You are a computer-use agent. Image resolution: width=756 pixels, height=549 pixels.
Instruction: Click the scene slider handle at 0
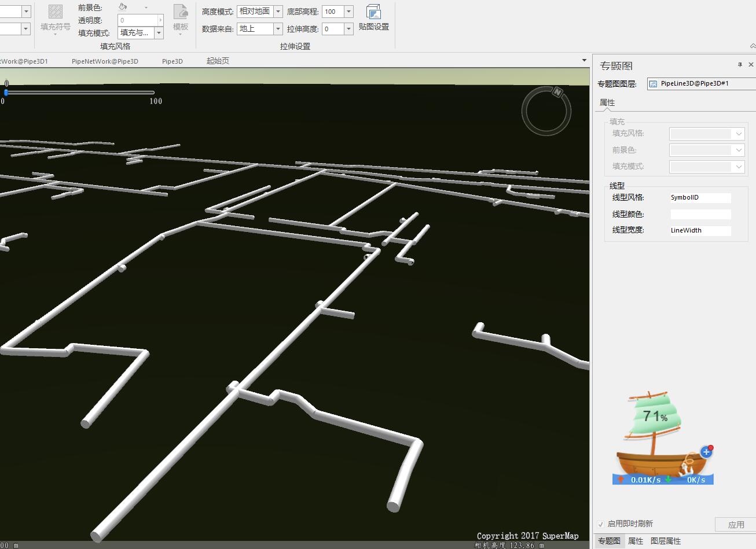point(6,92)
